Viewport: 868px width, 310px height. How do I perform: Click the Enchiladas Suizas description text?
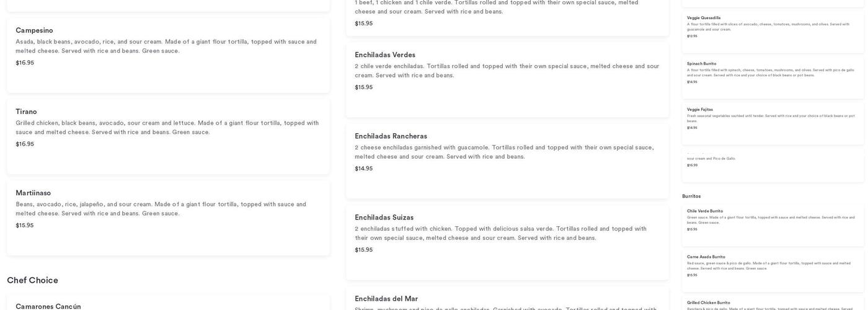coord(500,233)
